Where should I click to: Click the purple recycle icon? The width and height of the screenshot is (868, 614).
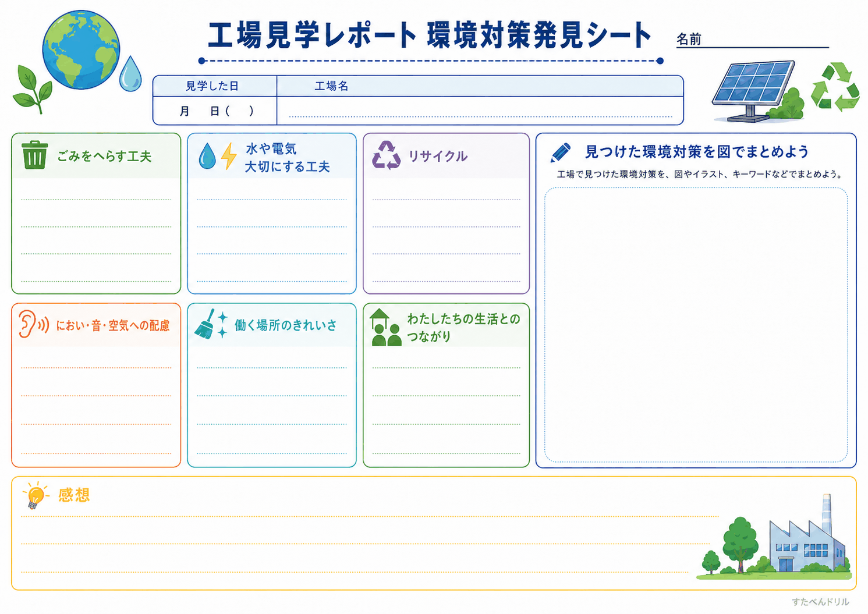[x=386, y=155]
